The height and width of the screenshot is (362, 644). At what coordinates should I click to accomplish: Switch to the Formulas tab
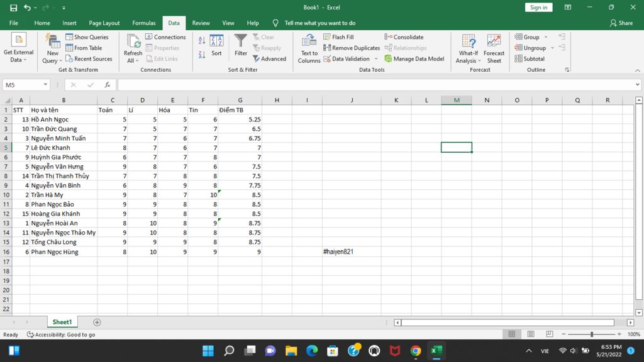[144, 23]
